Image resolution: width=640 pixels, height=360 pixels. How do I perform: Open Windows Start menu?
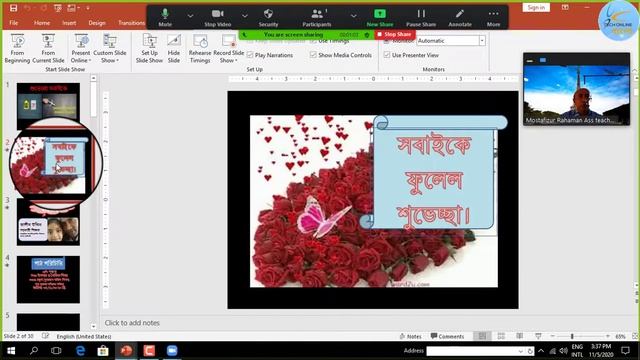coord(11,351)
